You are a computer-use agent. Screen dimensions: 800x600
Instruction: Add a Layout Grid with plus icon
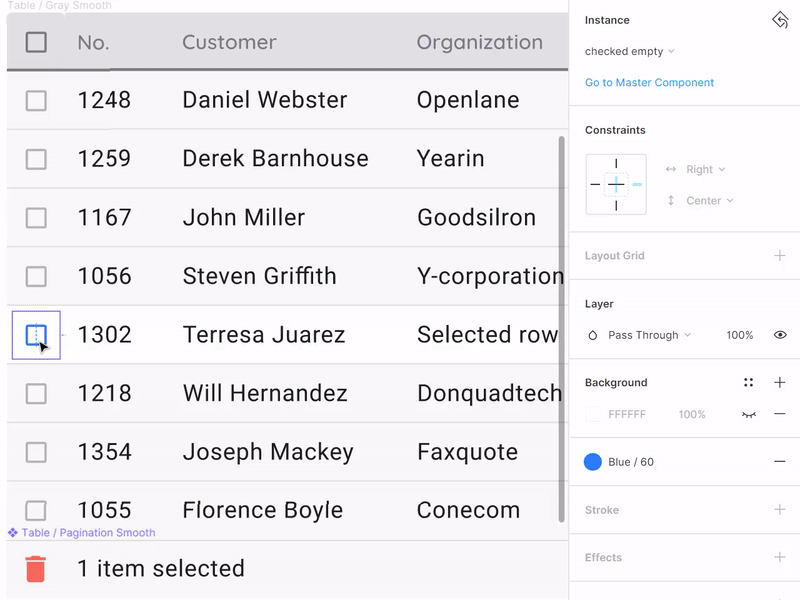point(780,256)
